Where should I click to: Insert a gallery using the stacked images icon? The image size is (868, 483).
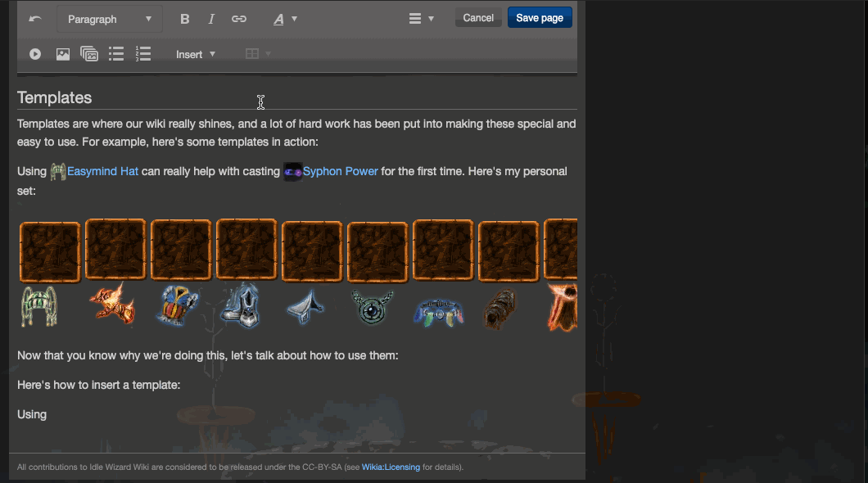point(89,54)
